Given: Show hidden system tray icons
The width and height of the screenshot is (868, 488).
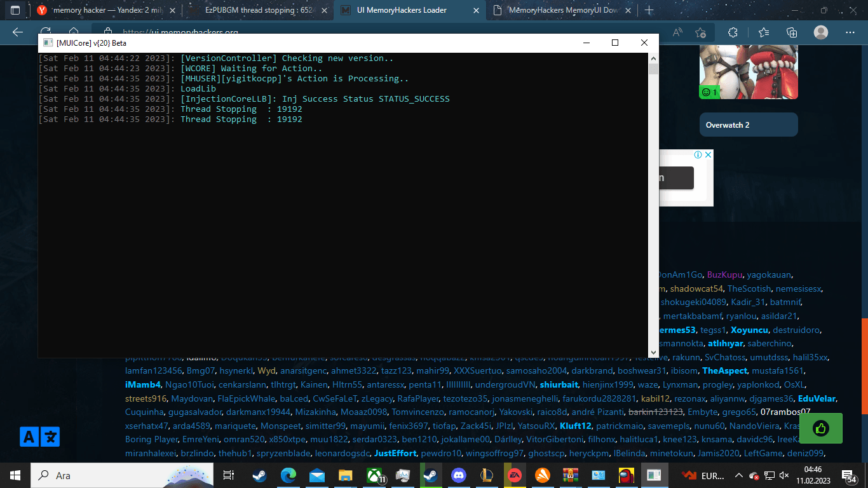Looking at the screenshot, I should [739, 475].
